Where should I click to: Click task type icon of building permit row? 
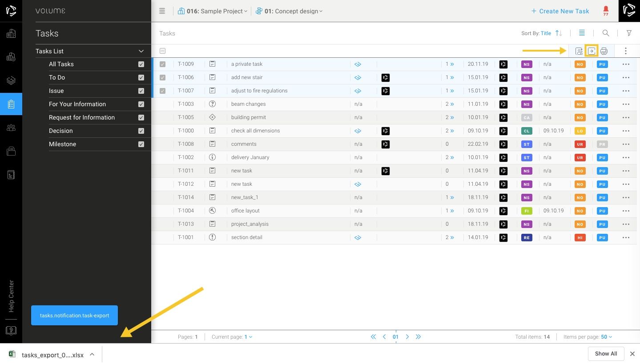pyautogui.click(x=213, y=117)
